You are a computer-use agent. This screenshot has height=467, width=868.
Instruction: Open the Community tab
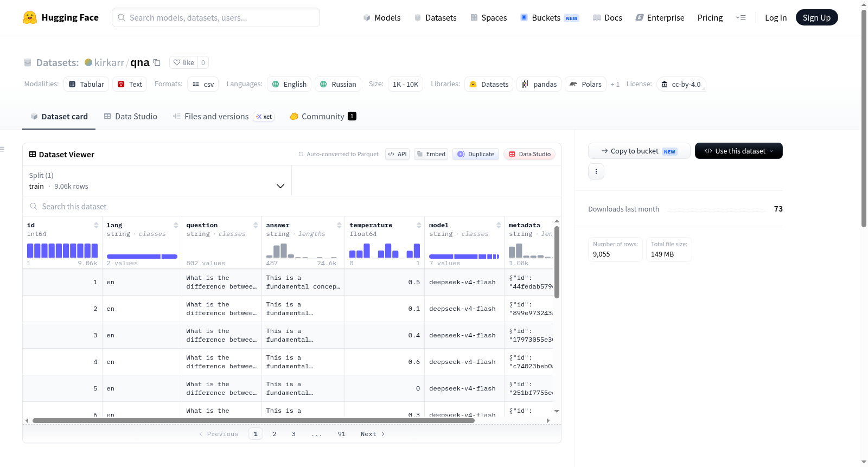coord(323,116)
